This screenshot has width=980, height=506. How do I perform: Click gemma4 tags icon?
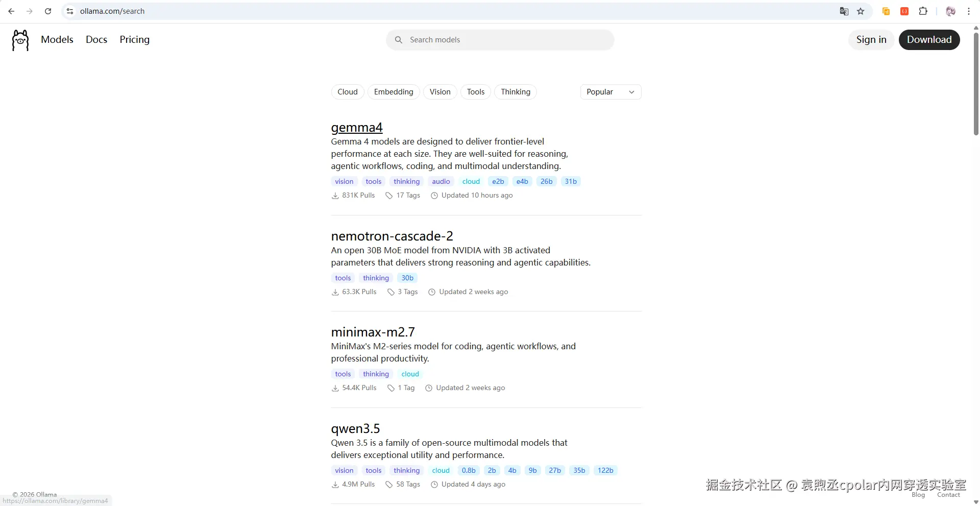pyautogui.click(x=389, y=196)
